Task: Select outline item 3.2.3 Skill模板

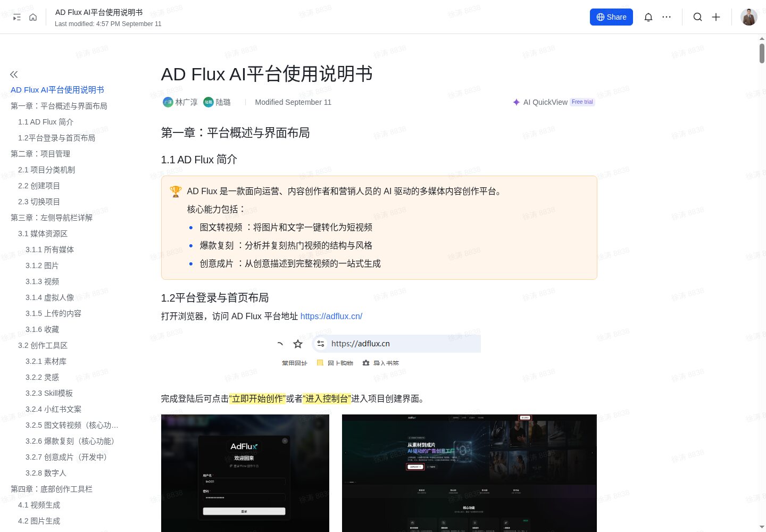Action: click(49, 393)
